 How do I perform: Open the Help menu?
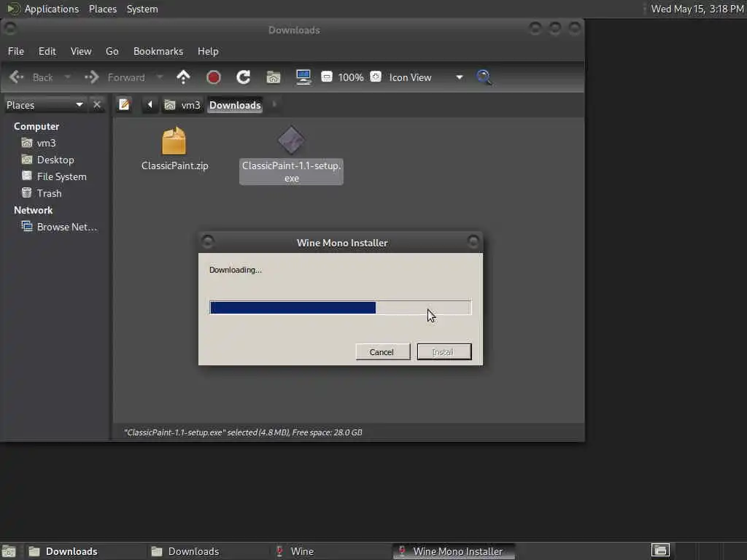click(208, 51)
